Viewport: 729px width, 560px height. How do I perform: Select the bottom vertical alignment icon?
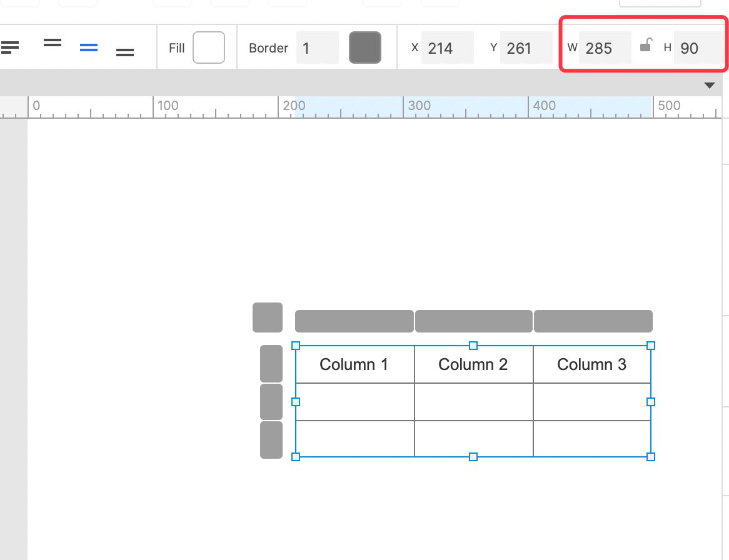click(x=124, y=52)
